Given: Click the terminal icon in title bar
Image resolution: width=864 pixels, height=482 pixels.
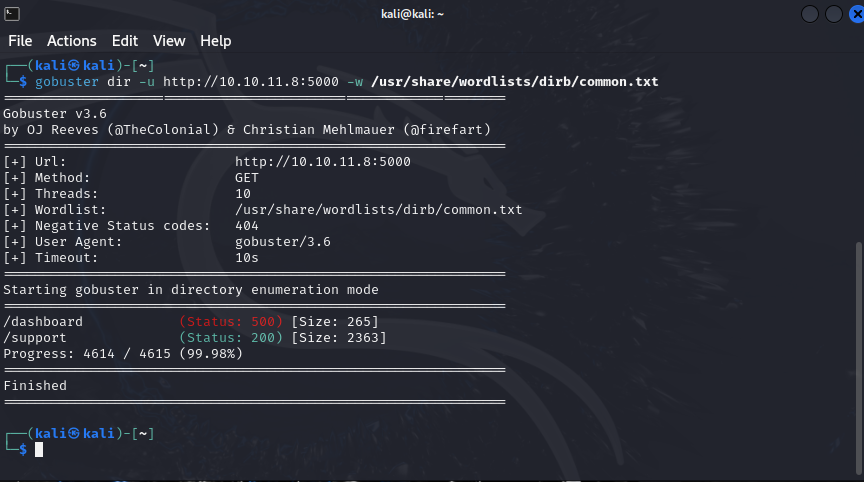Looking at the screenshot, I should [12, 14].
